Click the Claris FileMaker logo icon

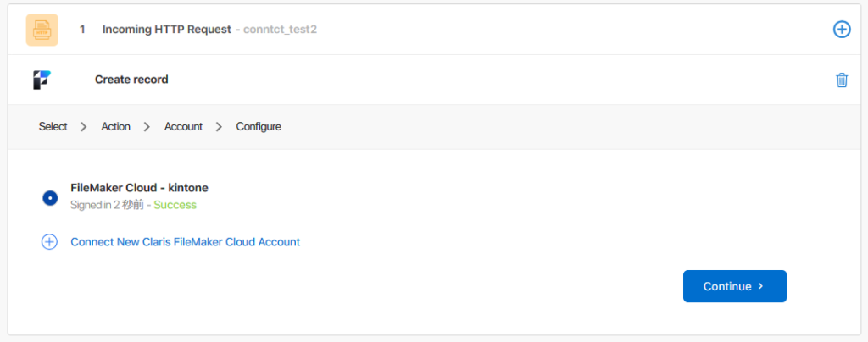(42, 80)
